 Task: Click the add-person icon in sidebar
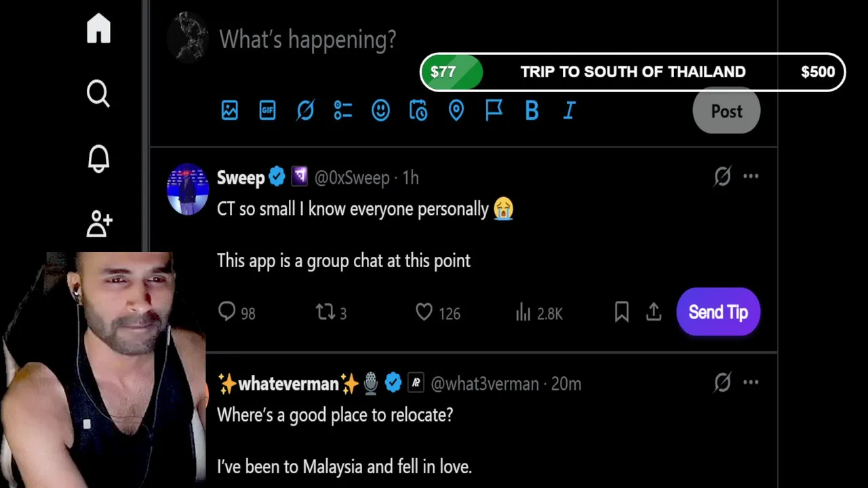pos(99,223)
